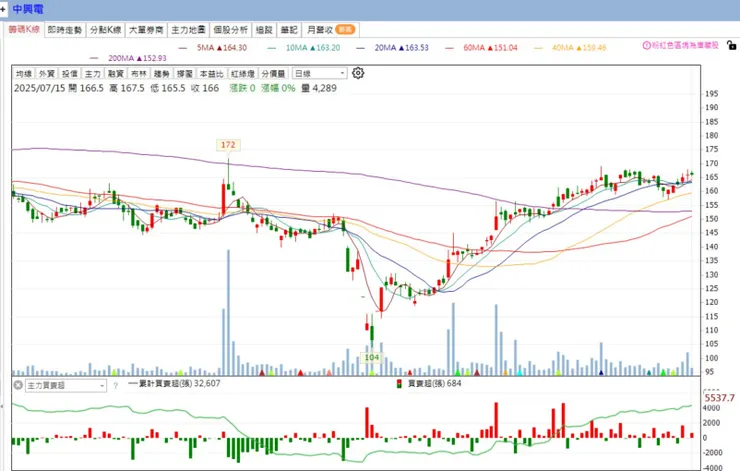This screenshot has width=740, height=471.
Task: Toggle the 布林 bands button
Action: (139, 74)
